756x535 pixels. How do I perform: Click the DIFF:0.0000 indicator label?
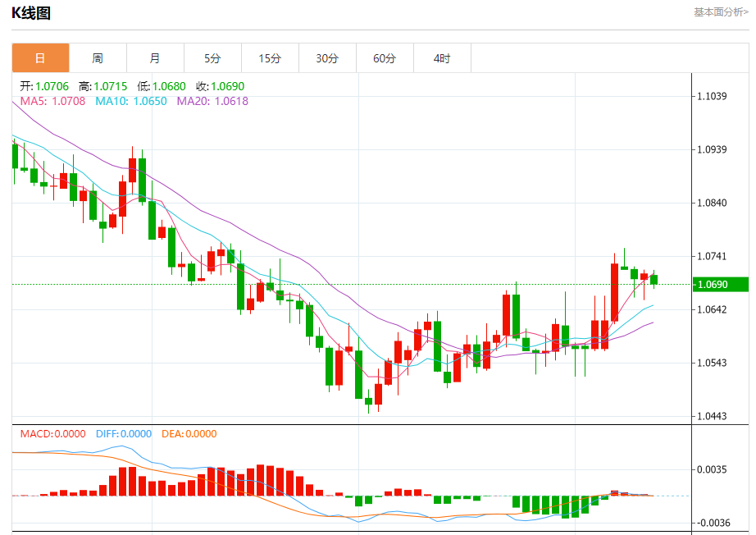(124, 434)
